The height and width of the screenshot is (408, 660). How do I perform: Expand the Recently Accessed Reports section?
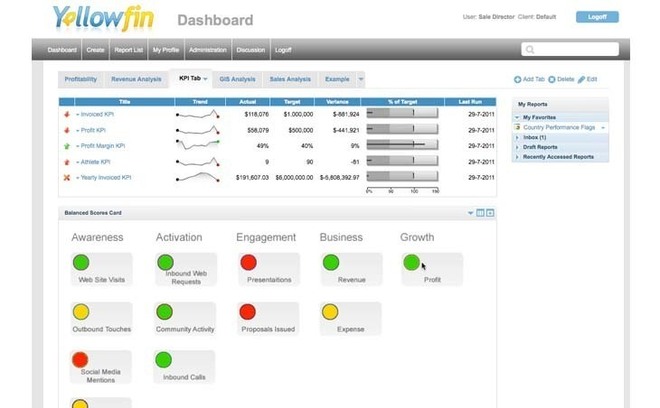[x=517, y=157]
